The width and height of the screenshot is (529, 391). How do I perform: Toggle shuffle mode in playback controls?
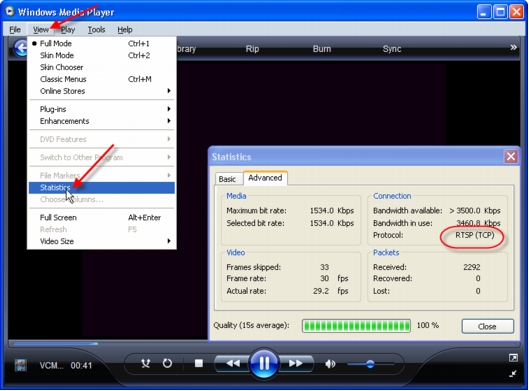[x=145, y=363]
